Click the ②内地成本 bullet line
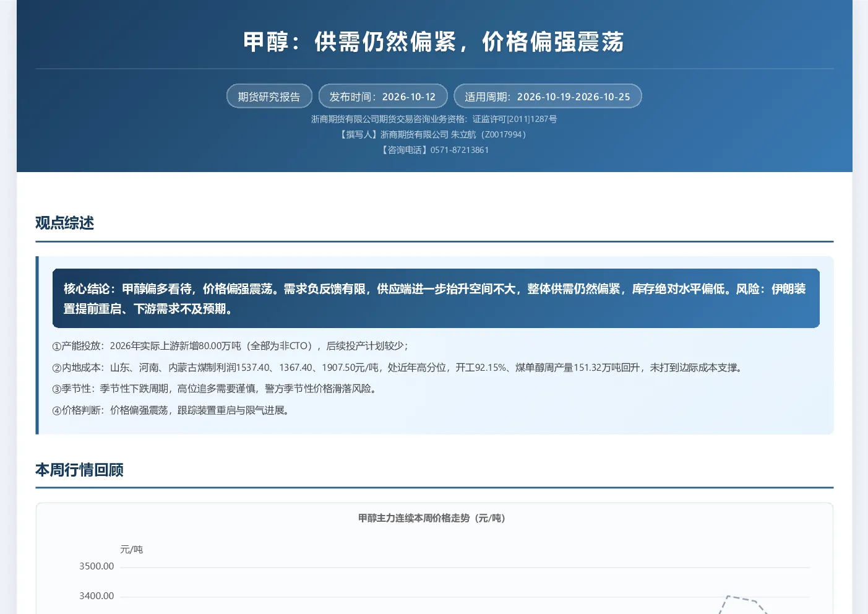 (x=397, y=368)
